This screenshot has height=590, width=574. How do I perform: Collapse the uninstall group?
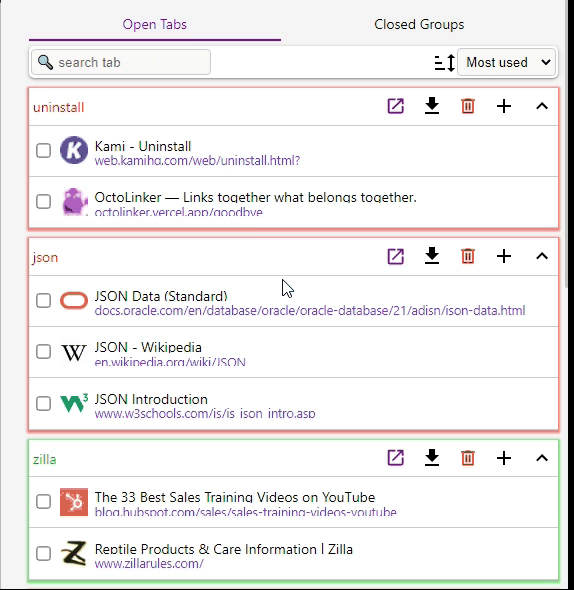click(x=542, y=106)
